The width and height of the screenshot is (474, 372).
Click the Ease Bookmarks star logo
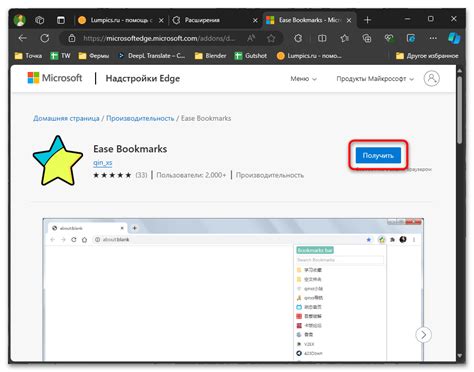click(x=58, y=161)
